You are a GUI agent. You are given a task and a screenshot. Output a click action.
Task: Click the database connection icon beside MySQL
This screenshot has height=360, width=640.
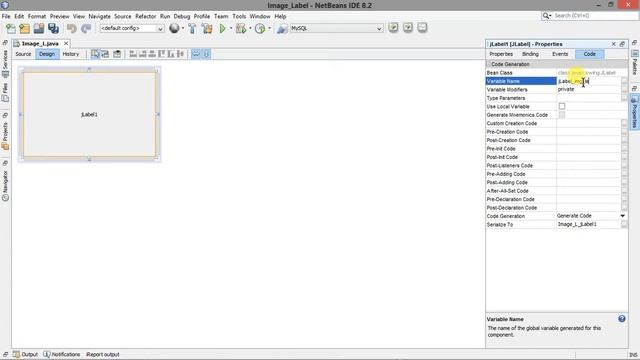(x=281, y=28)
